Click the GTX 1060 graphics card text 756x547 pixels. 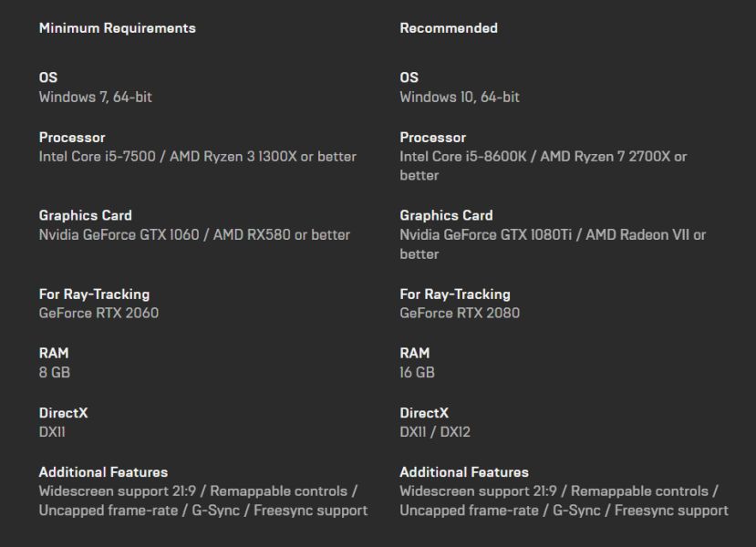(193, 234)
